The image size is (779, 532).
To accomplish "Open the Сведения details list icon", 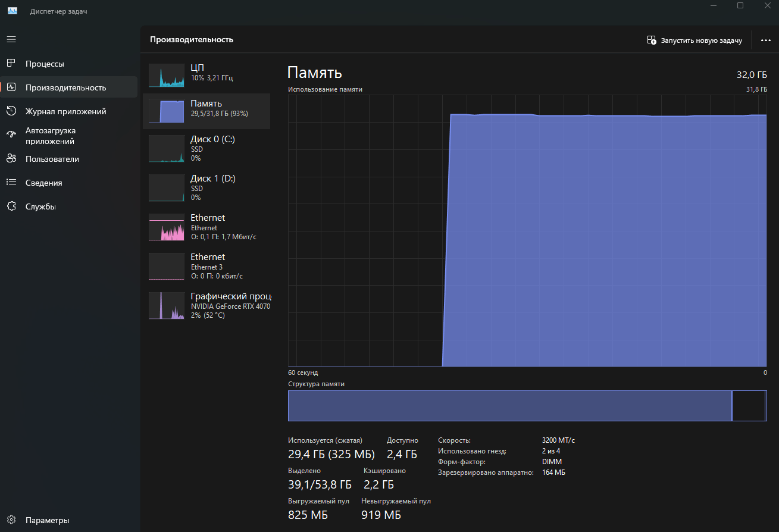I will coord(11,182).
